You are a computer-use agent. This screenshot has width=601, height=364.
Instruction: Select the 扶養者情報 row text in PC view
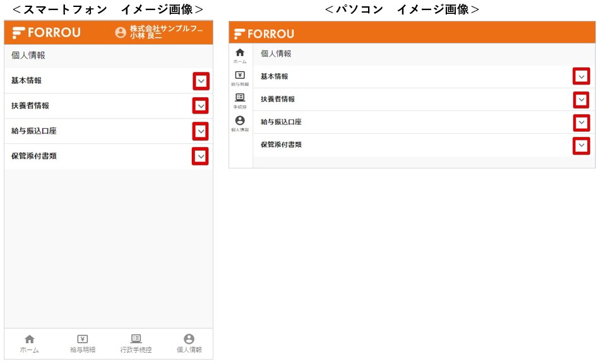tap(278, 99)
